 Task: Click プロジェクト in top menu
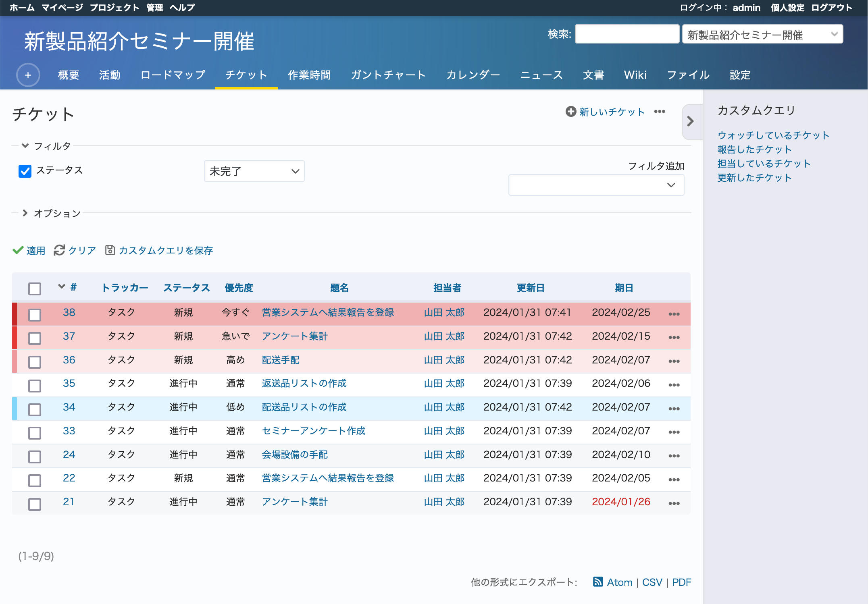114,8
